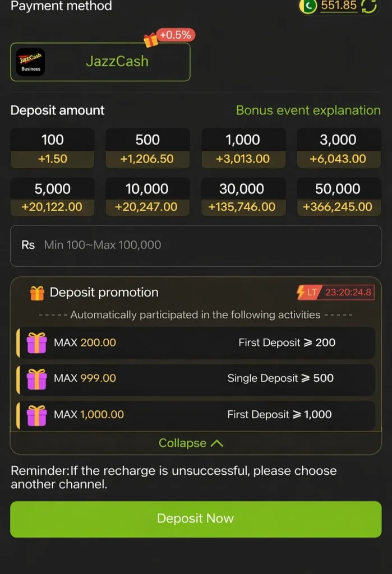Click the currency coin icon beside balance
The height and width of the screenshot is (574, 392).
click(x=307, y=6)
